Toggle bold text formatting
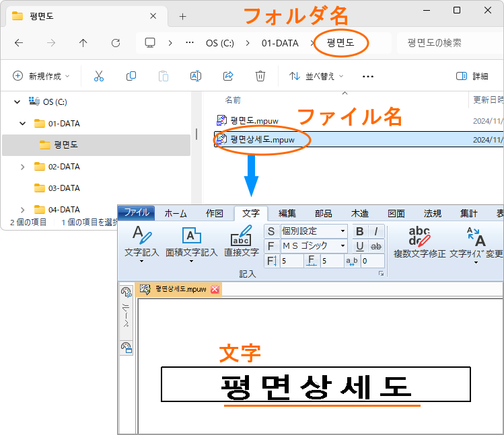 click(360, 231)
